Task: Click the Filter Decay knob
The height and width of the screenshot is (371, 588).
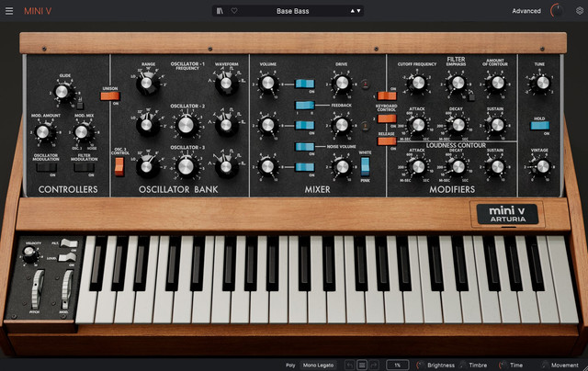Action: 458,125
